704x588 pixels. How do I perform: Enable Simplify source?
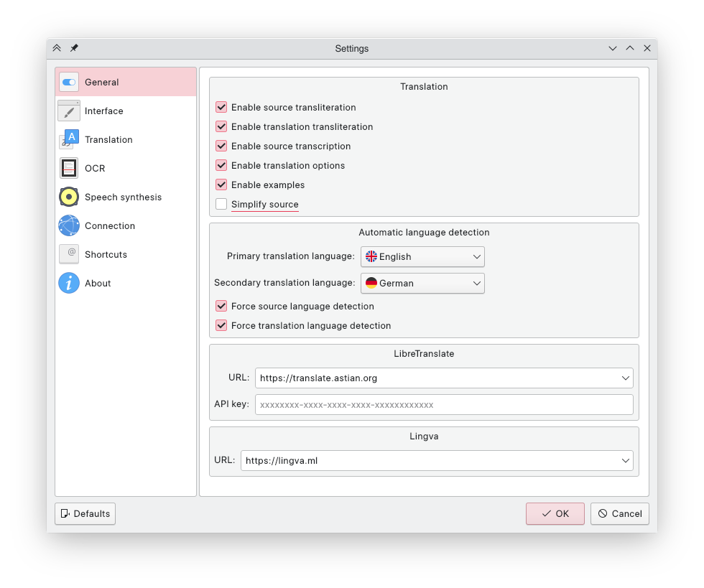point(221,204)
